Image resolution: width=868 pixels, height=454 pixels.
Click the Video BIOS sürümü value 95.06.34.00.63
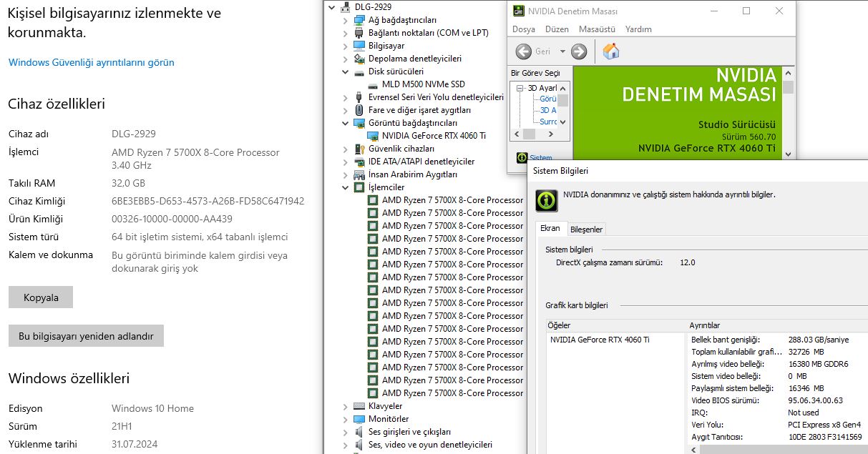[815, 400]
